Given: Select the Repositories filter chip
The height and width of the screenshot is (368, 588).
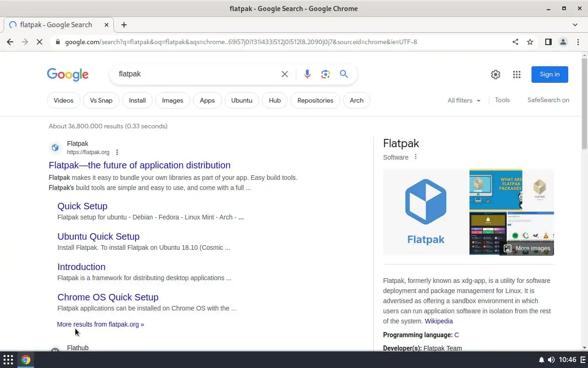Looking at the screenshot, I should 315,100.
